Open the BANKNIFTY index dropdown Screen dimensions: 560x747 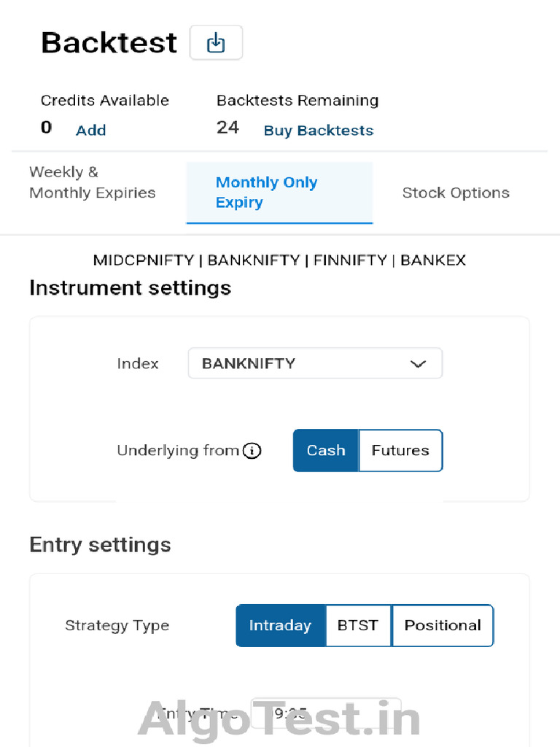[314, 363]
